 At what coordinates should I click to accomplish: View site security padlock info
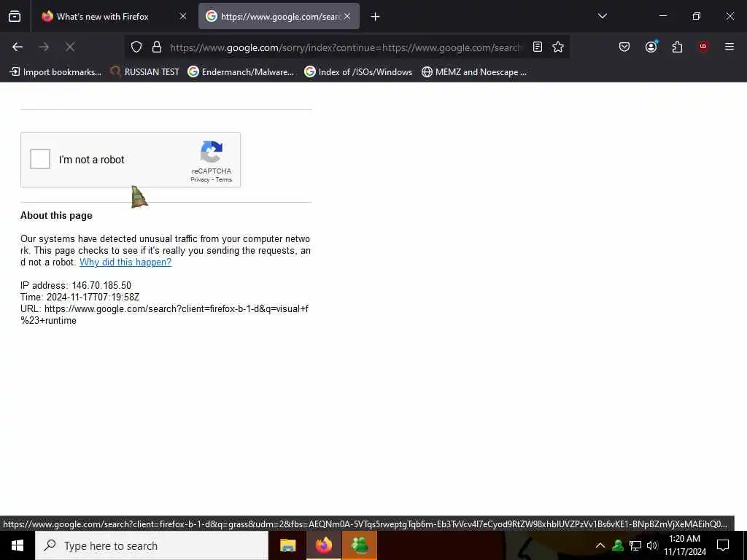[157, 47]
